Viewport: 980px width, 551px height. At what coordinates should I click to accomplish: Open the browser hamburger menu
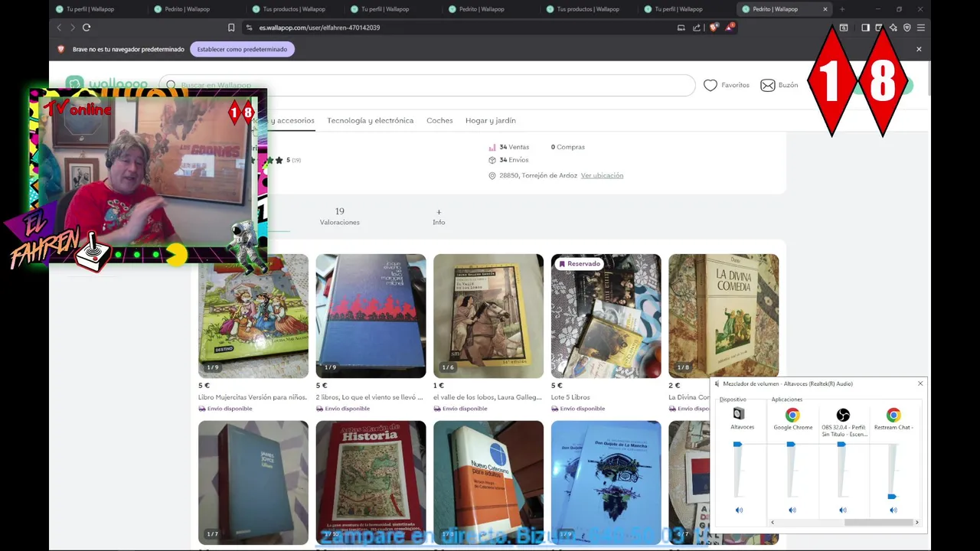tap(921, 28)
